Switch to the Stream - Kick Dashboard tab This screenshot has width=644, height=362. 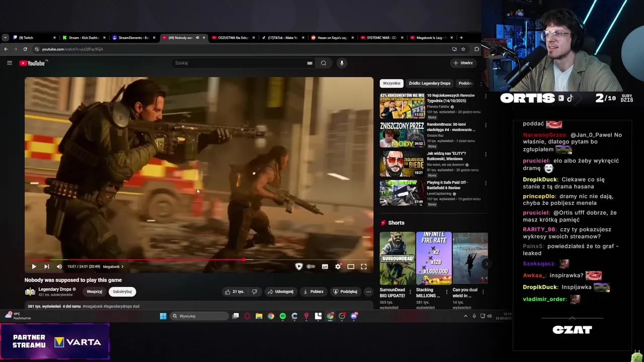[x=84, y=38]
